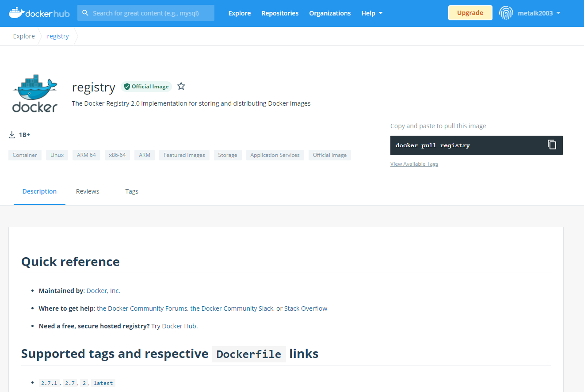Click the Copy and paste to pull text

(438, 126)
